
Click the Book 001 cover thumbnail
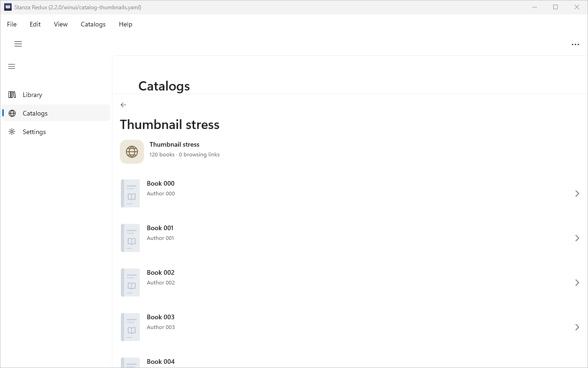tap(131, 238)
